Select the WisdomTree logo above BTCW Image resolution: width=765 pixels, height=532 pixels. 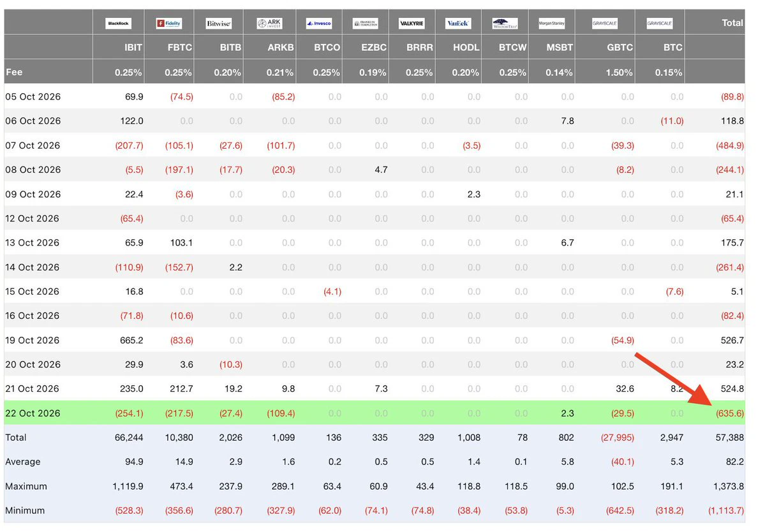pyautogui.click(x=505, y=24)
